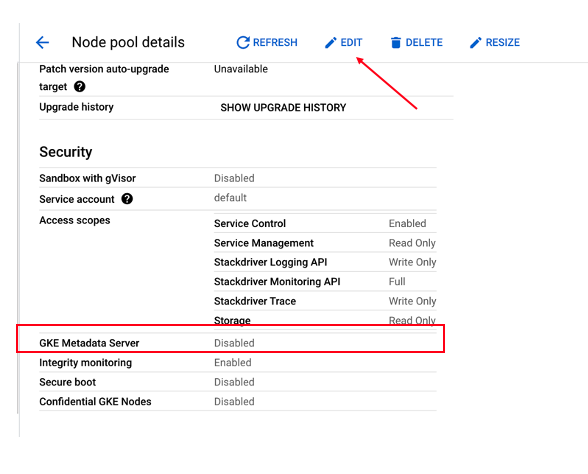Click the Unavailable patch version value

click(x=241, y=69)
